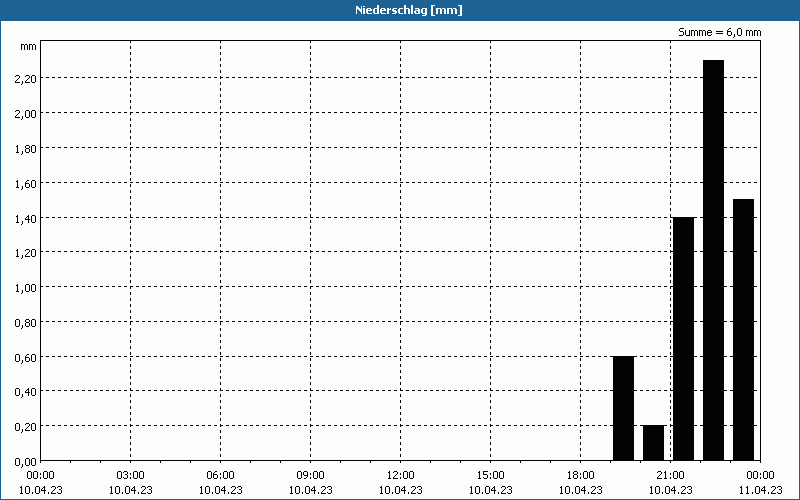Click the y-axis value 0,20
800x500 pixels.
tap(26, 427)
